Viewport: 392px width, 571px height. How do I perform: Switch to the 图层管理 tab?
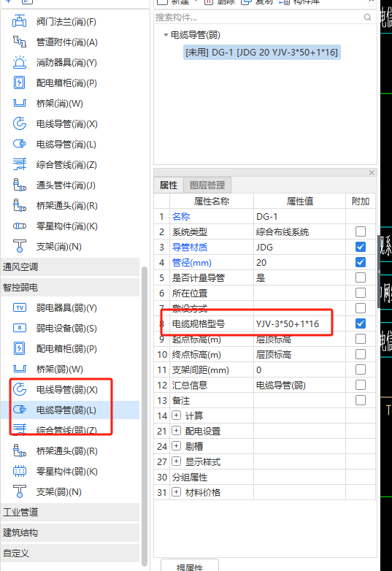(207, 185)
